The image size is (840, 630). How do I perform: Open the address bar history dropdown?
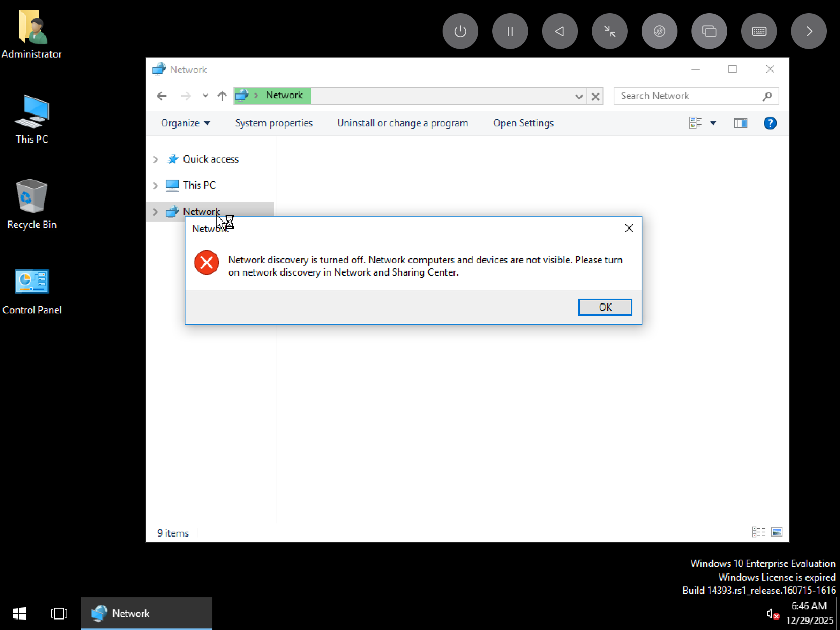click(579, 96)
